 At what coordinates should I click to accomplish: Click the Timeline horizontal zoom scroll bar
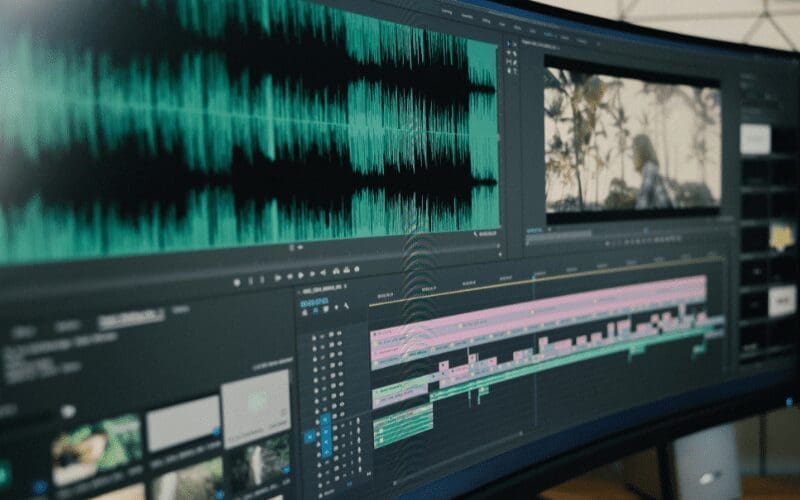point(459,459)
